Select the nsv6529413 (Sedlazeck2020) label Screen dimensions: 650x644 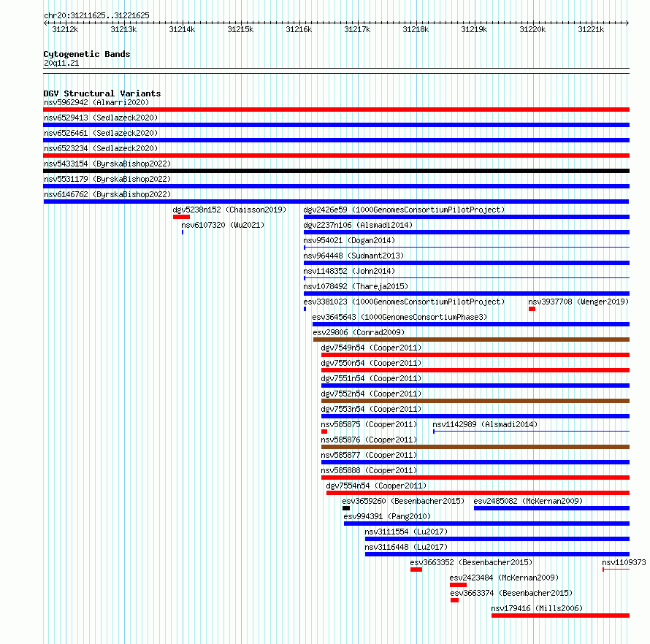point(101,118)
